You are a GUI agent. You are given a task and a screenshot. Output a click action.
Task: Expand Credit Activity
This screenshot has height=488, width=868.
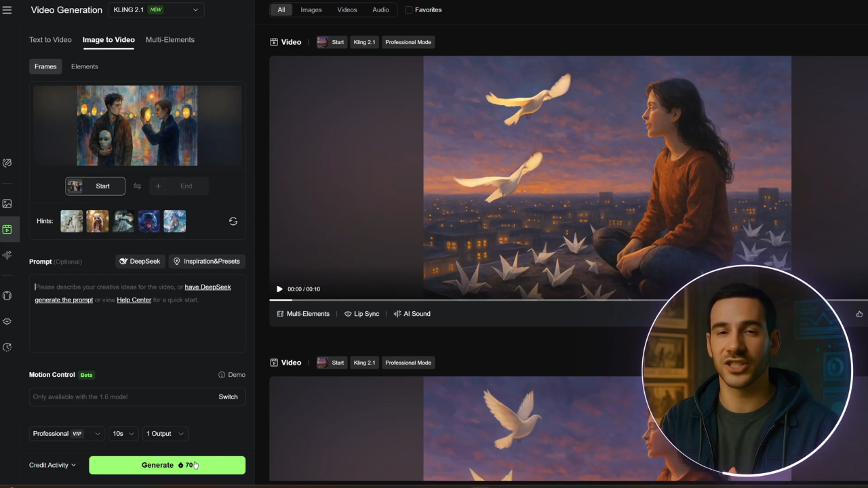(x=52, y=465)
